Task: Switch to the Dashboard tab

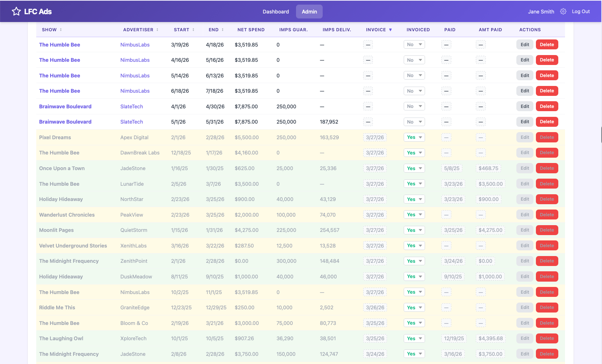Action: click(276, 11)
